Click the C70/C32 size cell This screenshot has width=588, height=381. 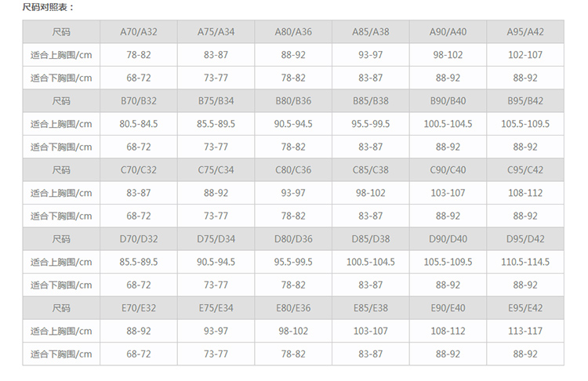(x=139, y=170)
